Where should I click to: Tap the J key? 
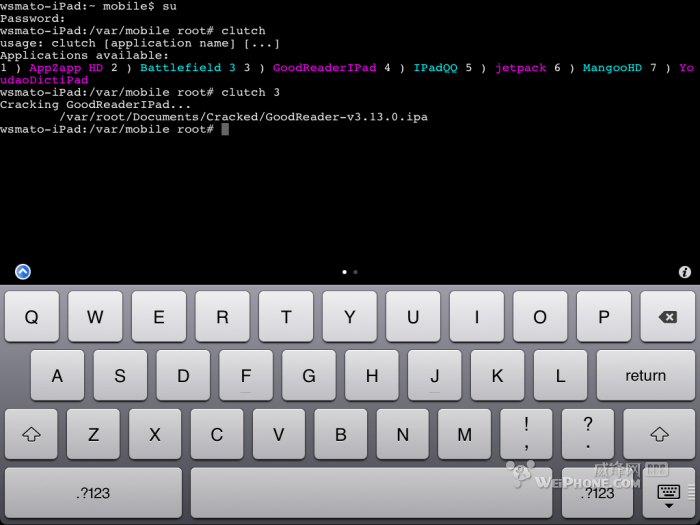coord(434,375)
